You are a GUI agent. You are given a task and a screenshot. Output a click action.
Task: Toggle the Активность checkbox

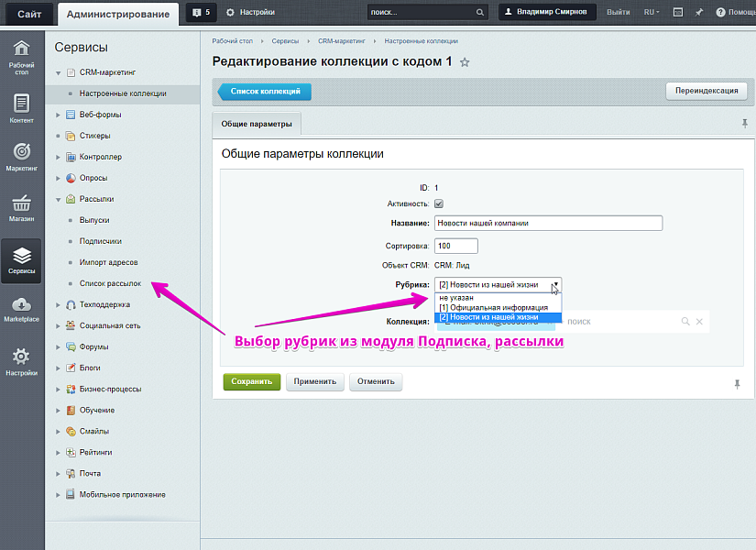click(x=439, y=203)
